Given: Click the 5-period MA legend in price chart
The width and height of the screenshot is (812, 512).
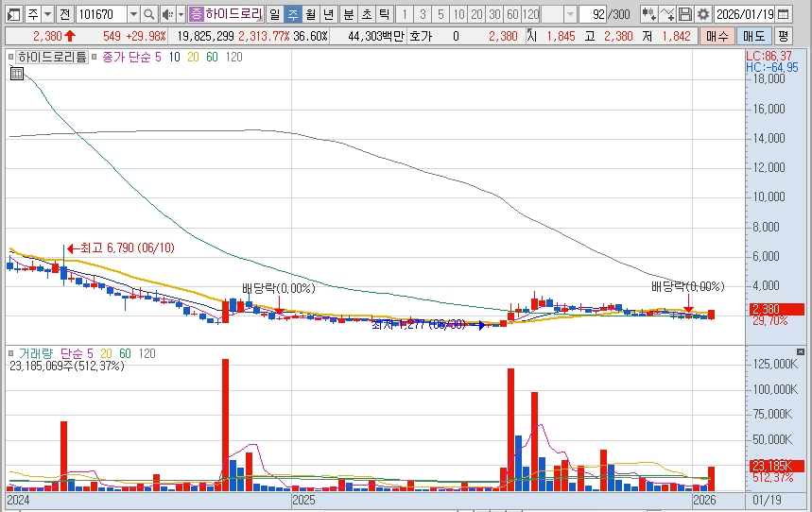Looking at the screenshot, I should pos(159,57).
